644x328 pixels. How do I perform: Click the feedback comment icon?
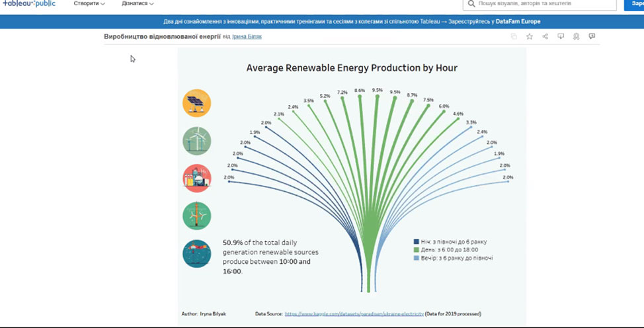(592, 37)
